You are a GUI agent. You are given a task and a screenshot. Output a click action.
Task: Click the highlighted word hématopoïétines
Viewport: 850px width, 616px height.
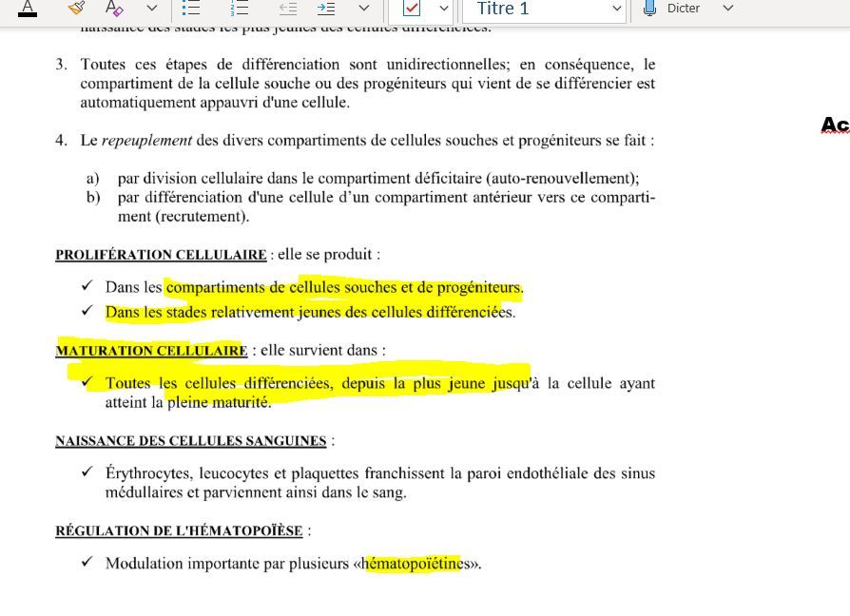click(x=416, y=564)
